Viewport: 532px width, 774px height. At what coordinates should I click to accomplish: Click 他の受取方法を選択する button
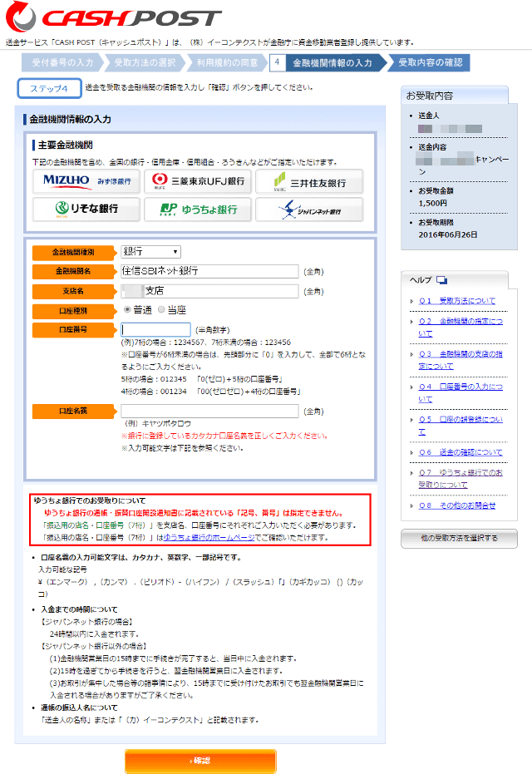[x=459, y=538]
